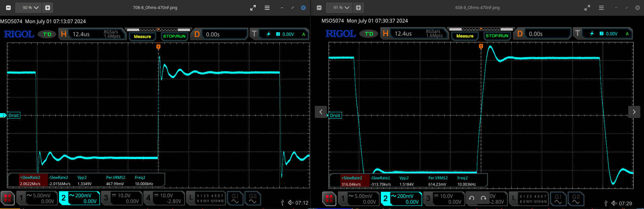Click USB icon in right scope status

(x=606, y=203)
